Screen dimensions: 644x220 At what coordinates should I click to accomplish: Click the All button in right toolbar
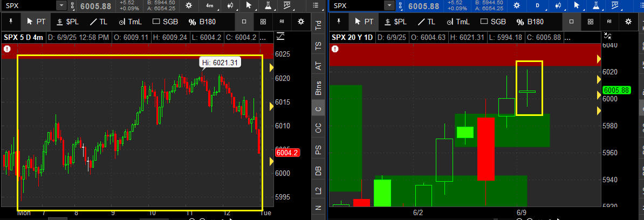pyautogui.click(x=609, y=22)
